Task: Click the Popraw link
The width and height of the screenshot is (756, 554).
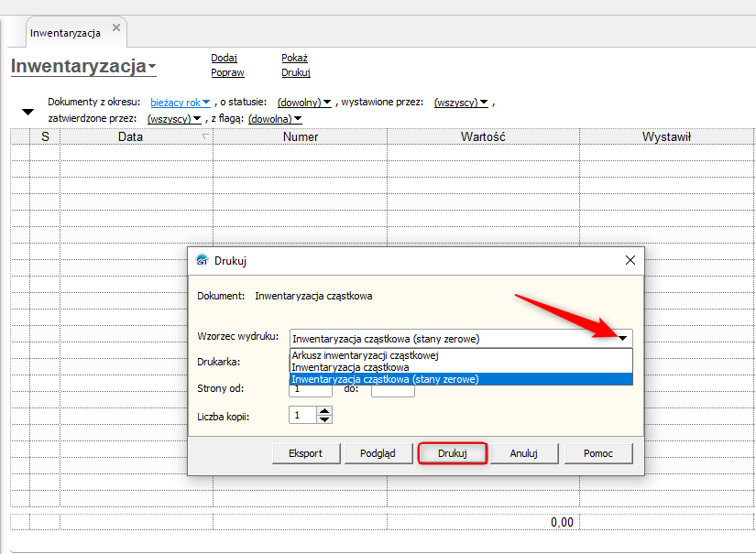Action: coord(227,72)
